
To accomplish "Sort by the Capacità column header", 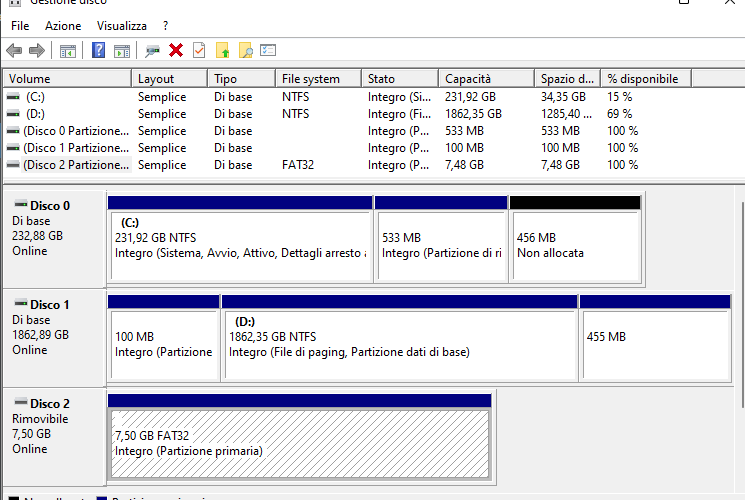I will tap(487, 78).
